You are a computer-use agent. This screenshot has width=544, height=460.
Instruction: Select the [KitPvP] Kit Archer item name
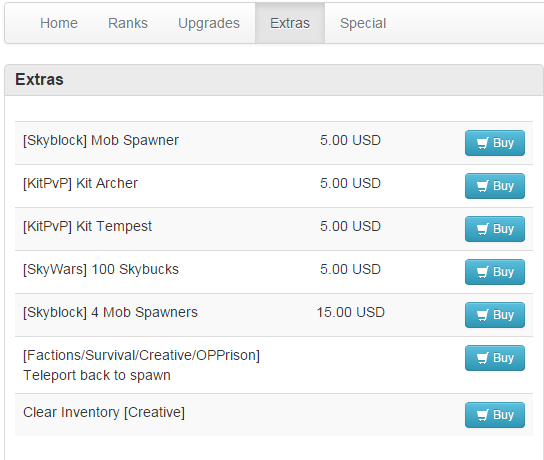point(80,184)
